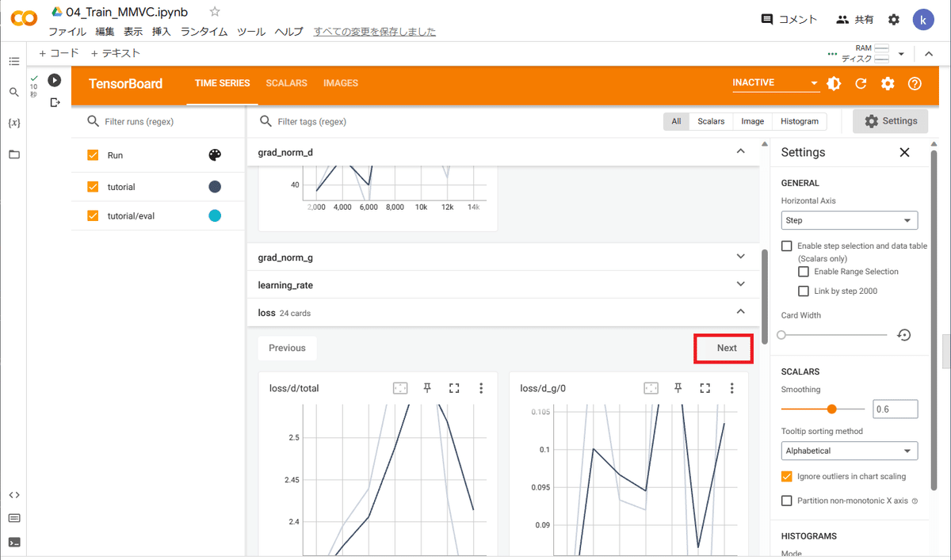The image size is (951, 560).
Task: Click the cell output clear icon
Action: (55, 102)
